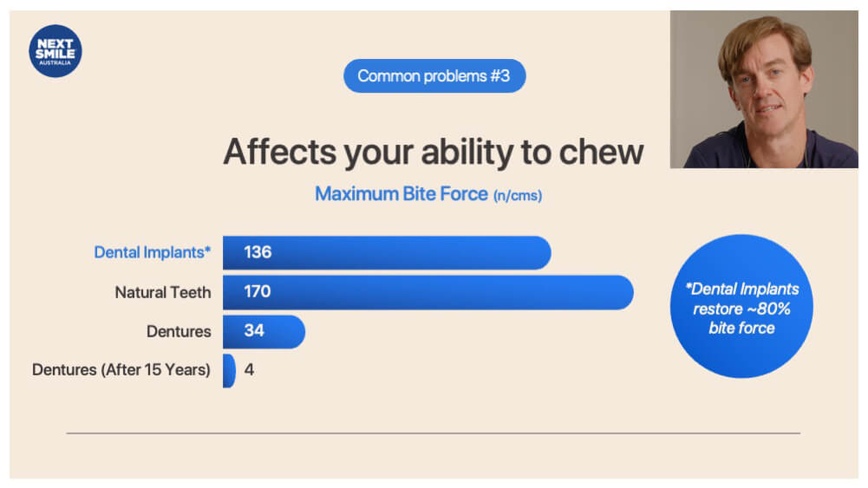Select the Common problems #3 pill
This screenshot has height=488, width=868.
tap(434, 75)
